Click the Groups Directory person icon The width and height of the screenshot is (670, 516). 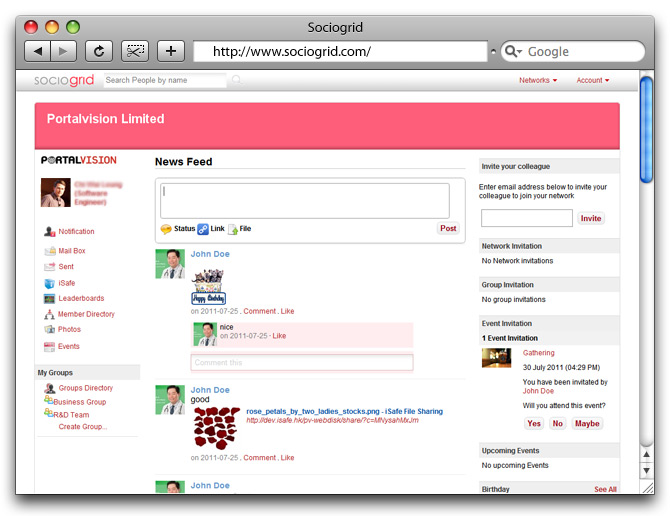click(50, 388)
